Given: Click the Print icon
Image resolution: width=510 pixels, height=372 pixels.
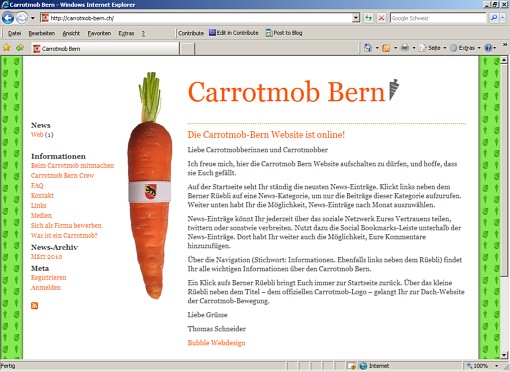Looking at the screenshot, I should click(x=405, y=48).
